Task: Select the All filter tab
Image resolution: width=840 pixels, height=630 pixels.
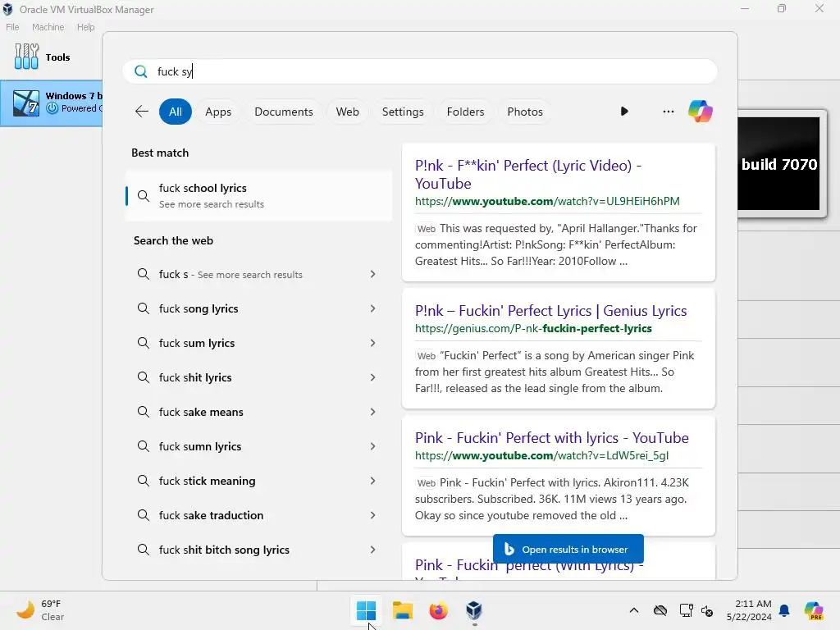Action: click(176, 112)
